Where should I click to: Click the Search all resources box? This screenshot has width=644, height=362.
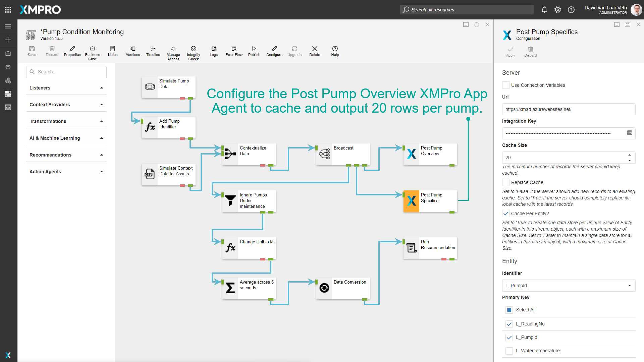tap(467, 10)
